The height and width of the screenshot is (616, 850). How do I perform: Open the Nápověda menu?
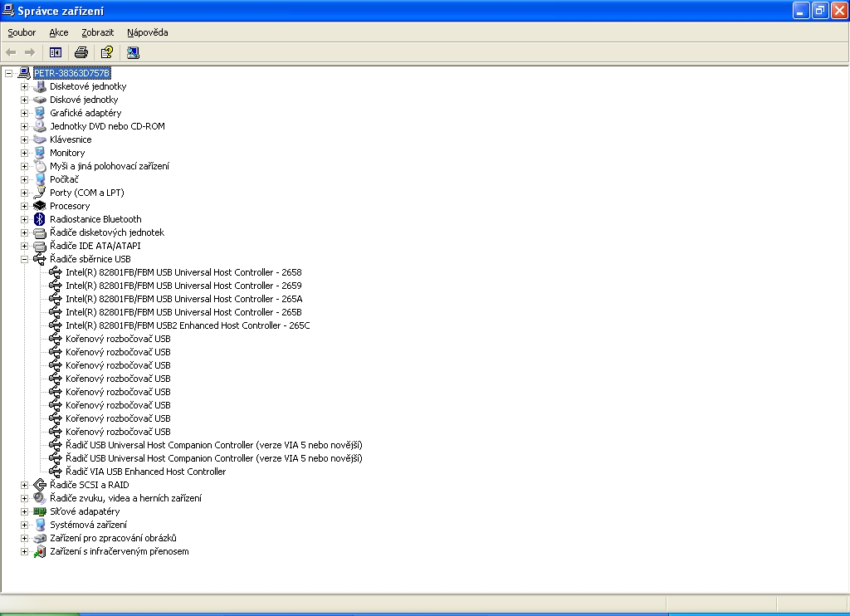148,32
